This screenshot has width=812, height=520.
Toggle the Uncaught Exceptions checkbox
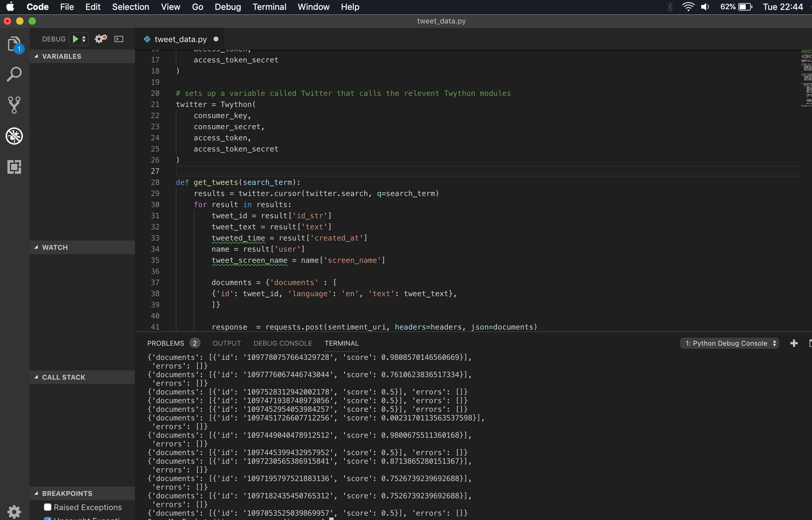[48, 519]
